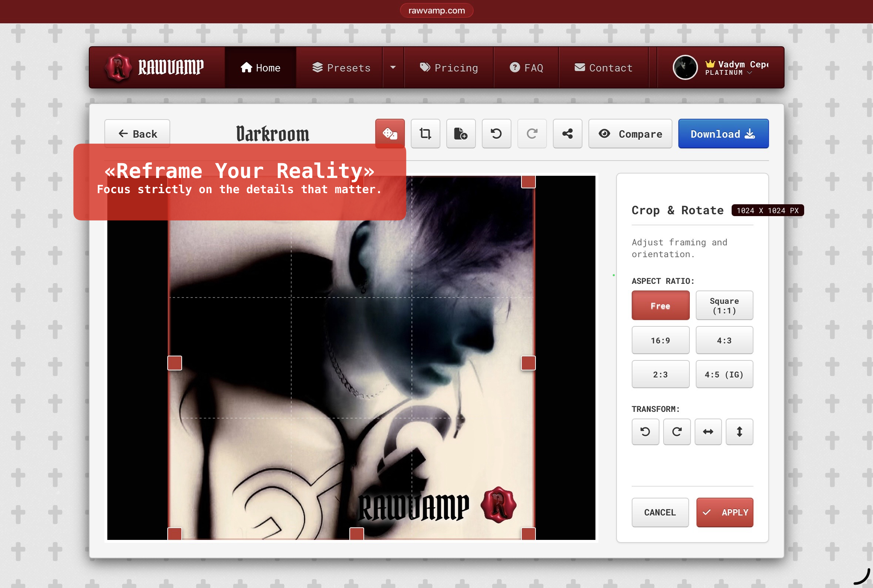873x588 pixels.
Task: Download the edited image
Action: point(723,134)
